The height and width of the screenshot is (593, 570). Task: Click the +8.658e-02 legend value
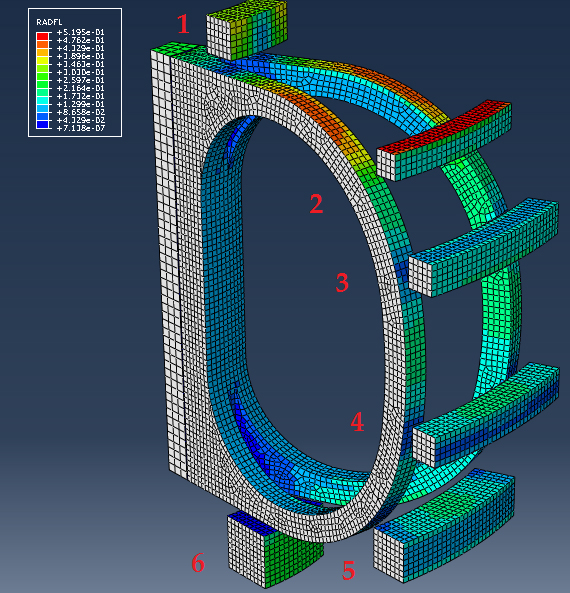coord(81,112)
